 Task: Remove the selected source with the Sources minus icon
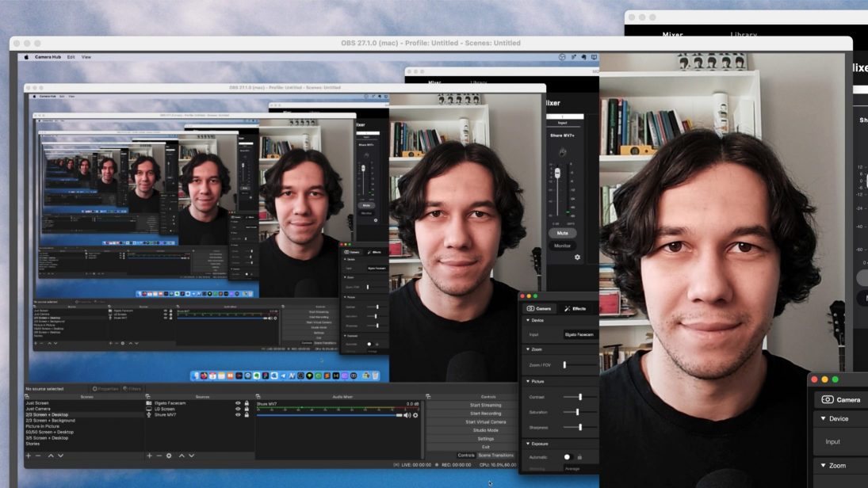159,456
